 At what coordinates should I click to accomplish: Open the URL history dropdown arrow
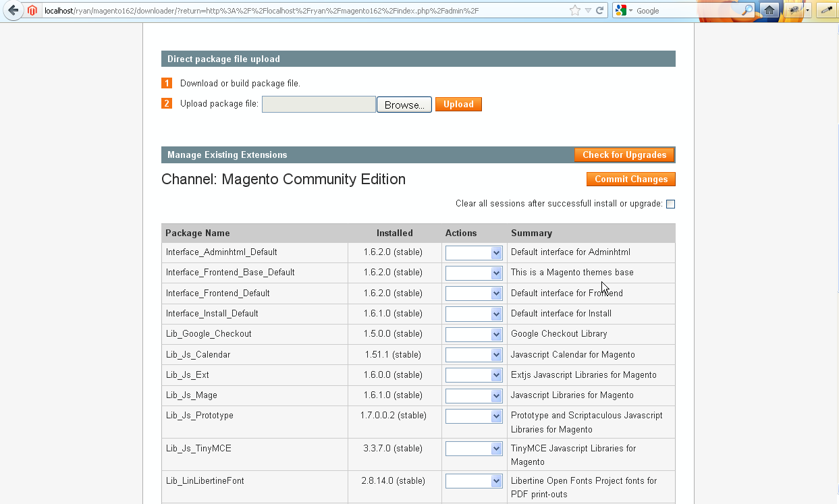(x=588, y=11)
